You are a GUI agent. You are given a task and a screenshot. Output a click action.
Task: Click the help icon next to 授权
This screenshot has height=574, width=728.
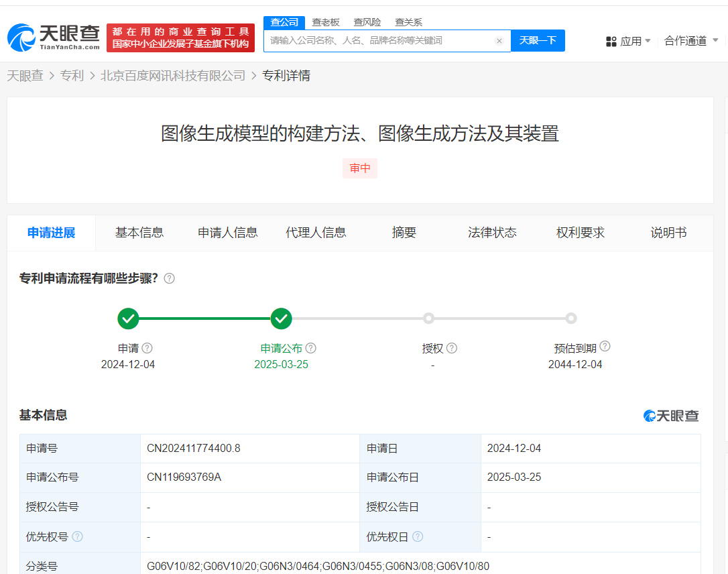(x=452, y=348)
